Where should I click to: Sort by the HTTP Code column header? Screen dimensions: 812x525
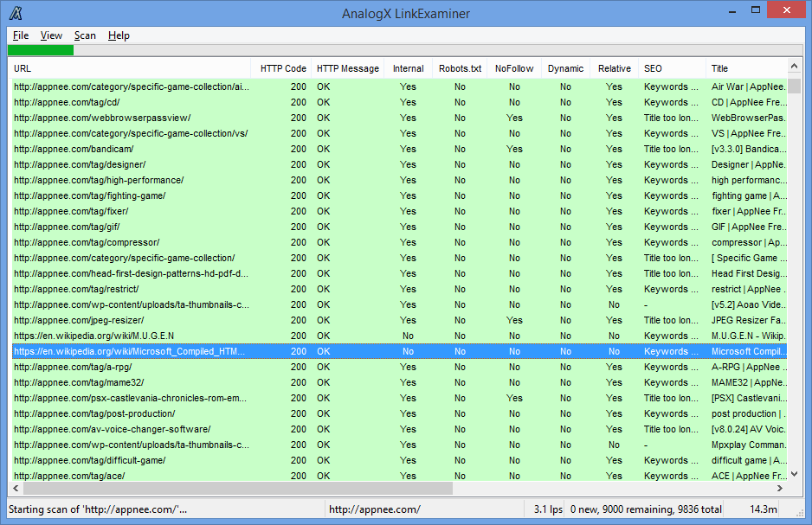(281, 68)
